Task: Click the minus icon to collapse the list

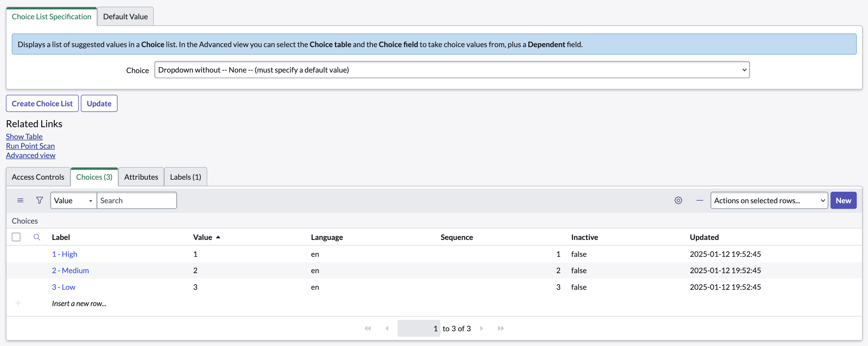Action: pos(700,200)
